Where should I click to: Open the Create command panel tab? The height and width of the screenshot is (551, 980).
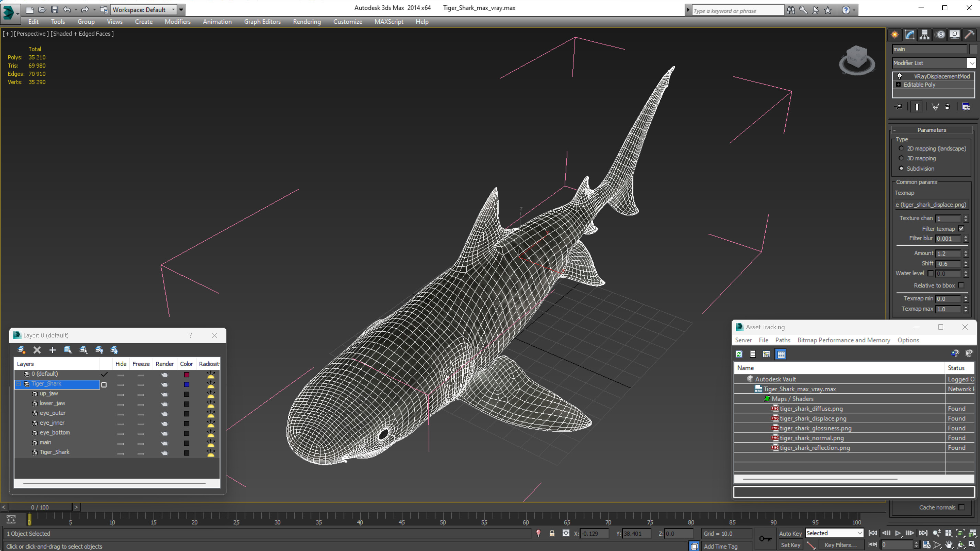pos(895,35)
